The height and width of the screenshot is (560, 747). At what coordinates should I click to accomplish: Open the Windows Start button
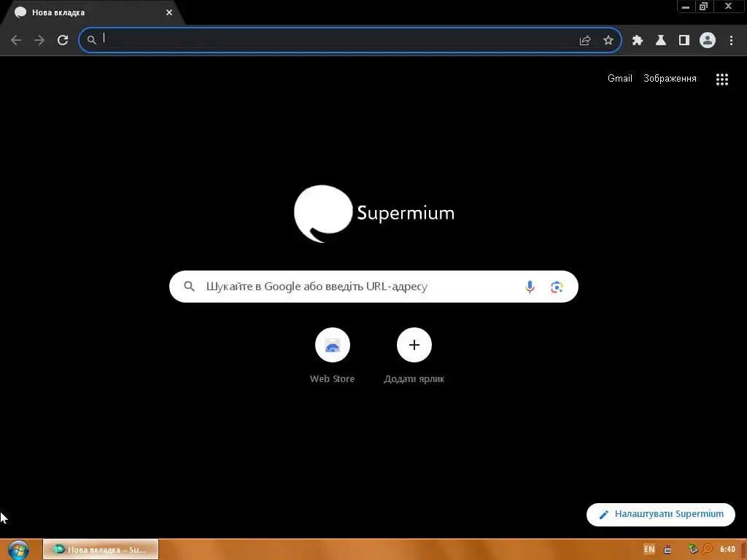pyautogui.click(x=18, y=550)
